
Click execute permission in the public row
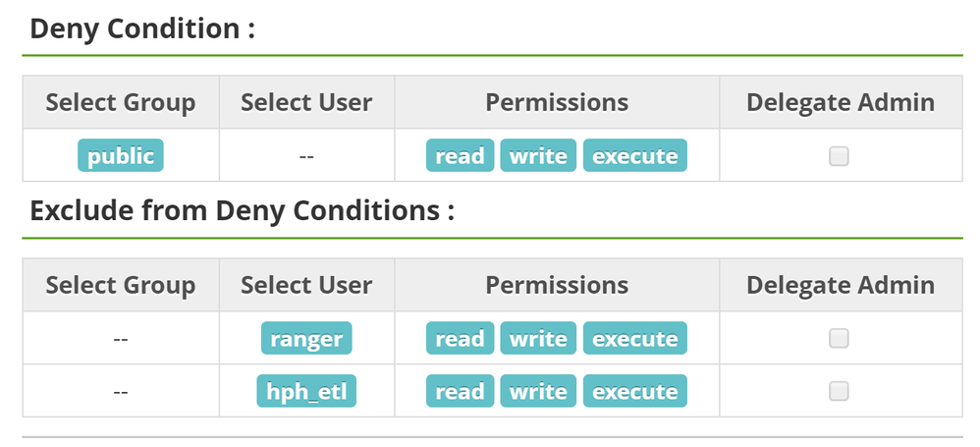pos(635,156)
